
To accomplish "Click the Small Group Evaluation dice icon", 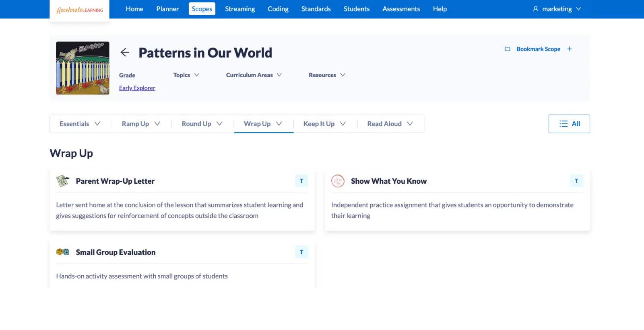I will (62, 252).
